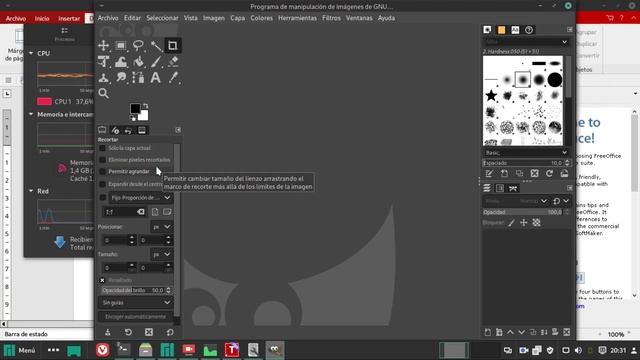Select the Text tool (A icon)
This screenshot has height=360, width=640.
click(x=156, y=78)
